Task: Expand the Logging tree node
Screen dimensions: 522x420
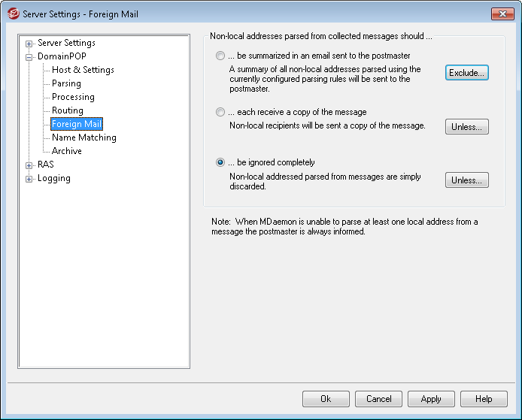Action: pos(29,179)
